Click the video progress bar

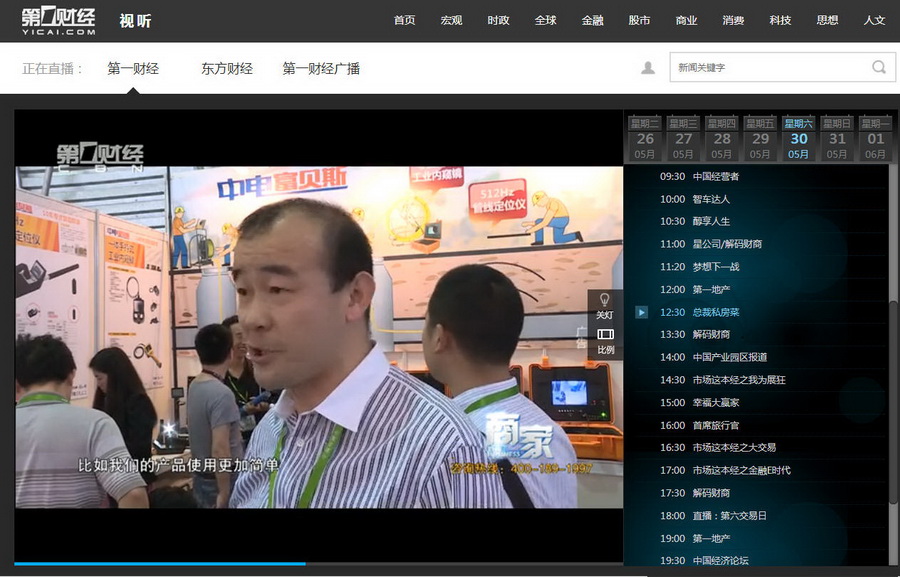tap(319, 564)
